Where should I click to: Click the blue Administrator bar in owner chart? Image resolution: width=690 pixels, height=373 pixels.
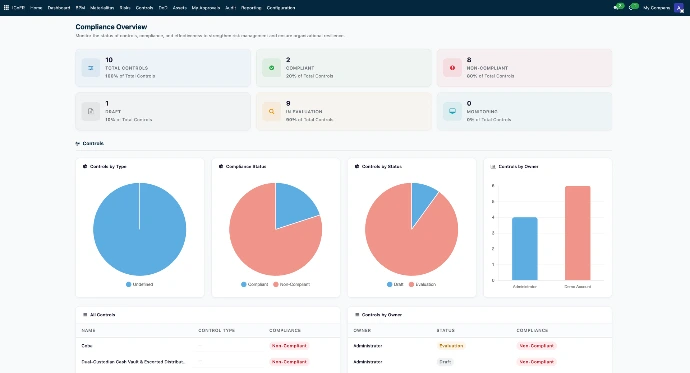(525, 249)
